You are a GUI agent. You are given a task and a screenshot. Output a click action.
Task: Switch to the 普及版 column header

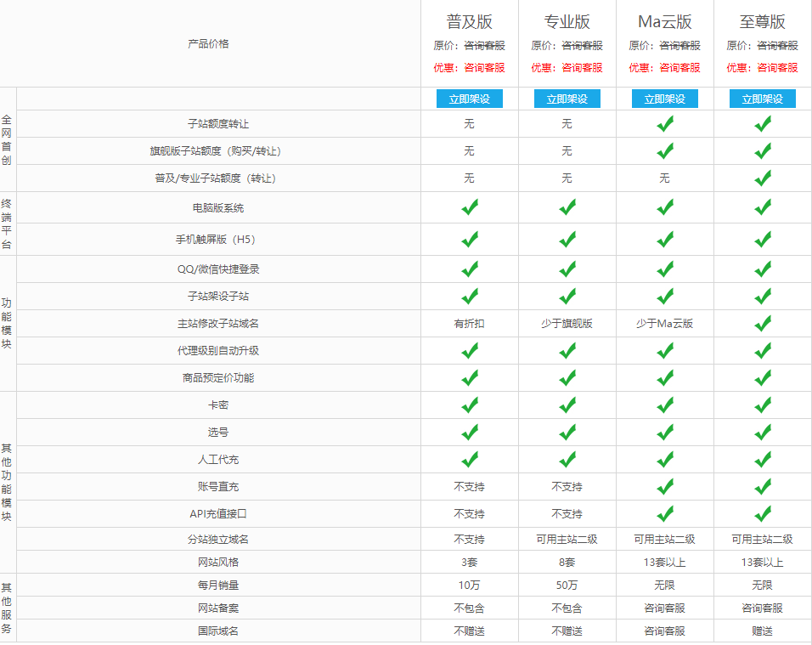[471, 21]
